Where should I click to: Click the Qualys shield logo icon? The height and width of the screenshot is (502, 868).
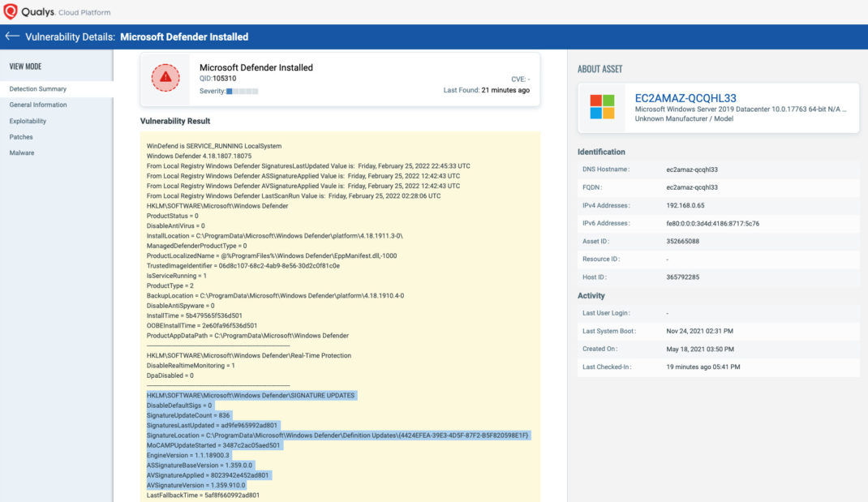tap(11, 11)
